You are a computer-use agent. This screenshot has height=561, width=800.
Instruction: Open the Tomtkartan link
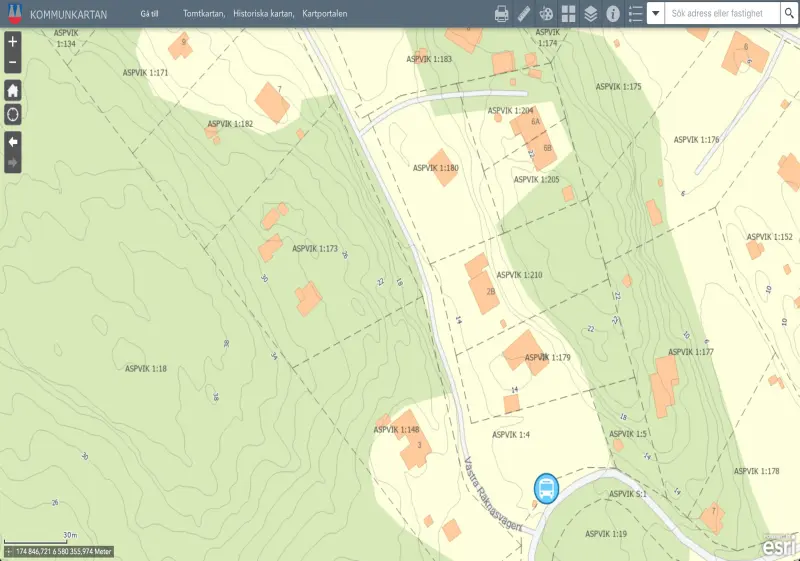[204, 14]
